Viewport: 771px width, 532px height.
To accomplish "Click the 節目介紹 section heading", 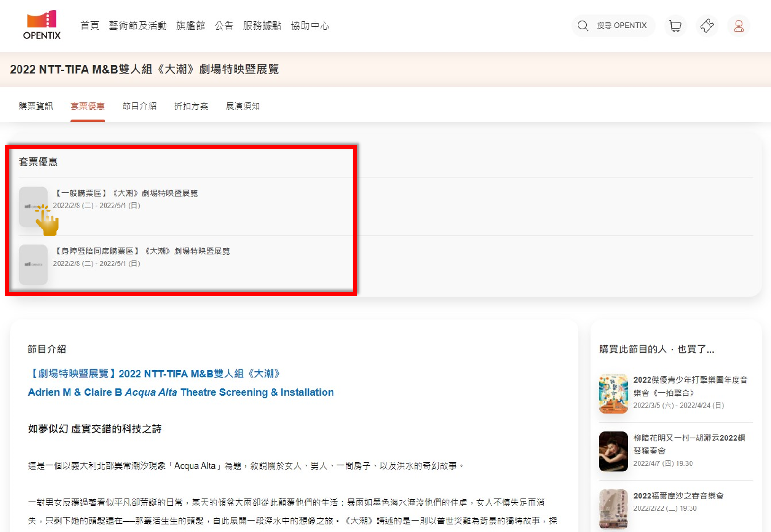I will pos(47,349).
